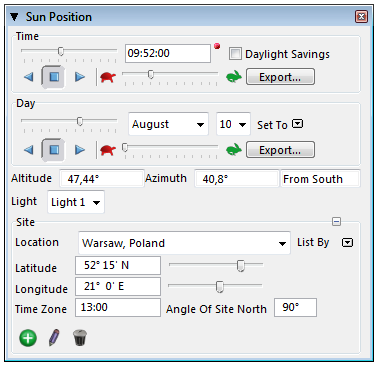378x366 pixels.
Task: Click the From South field
Action: pos(320,179)
